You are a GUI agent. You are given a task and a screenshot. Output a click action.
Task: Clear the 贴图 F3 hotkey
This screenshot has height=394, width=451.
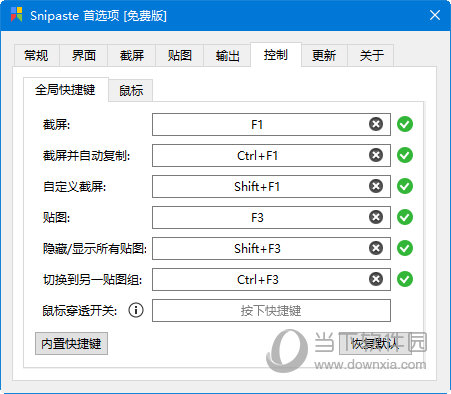(376, 217)
